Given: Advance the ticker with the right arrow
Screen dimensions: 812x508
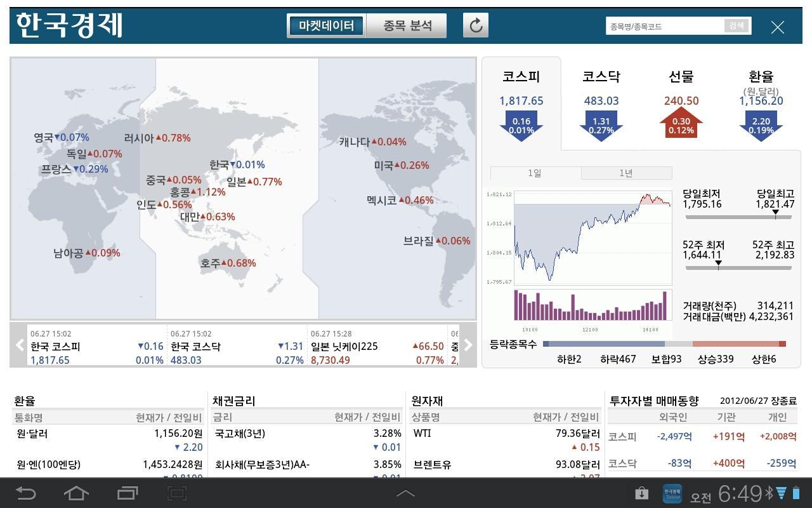Looking at the screenshot, I should 468,345.
